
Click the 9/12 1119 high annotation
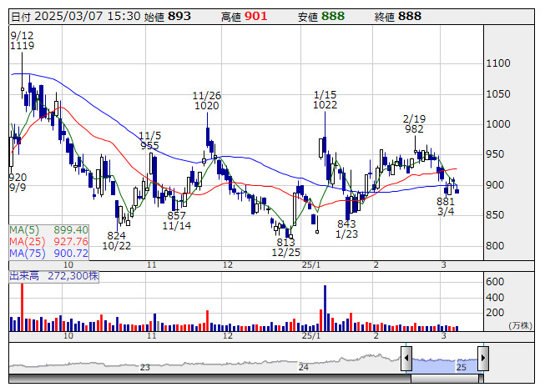pyautogui.click(x=23, y=41)
